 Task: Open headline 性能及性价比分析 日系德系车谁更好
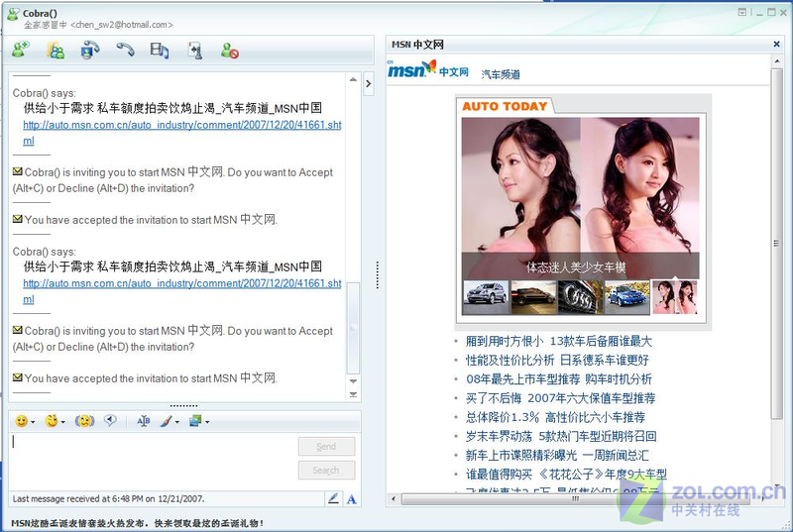pos(557,361)
